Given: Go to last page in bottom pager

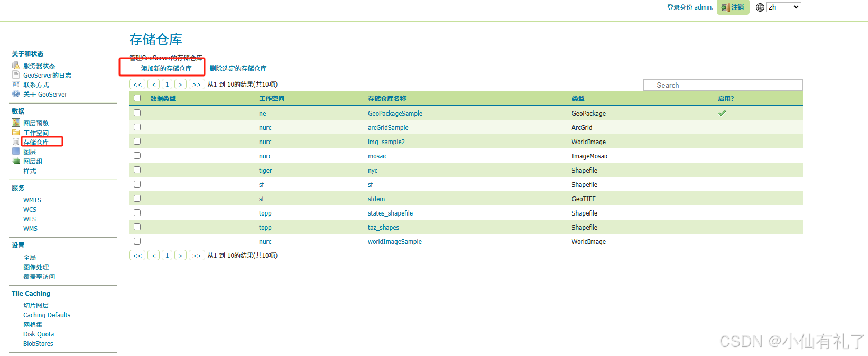Looking at the screenshot, I should coord(197,256).
